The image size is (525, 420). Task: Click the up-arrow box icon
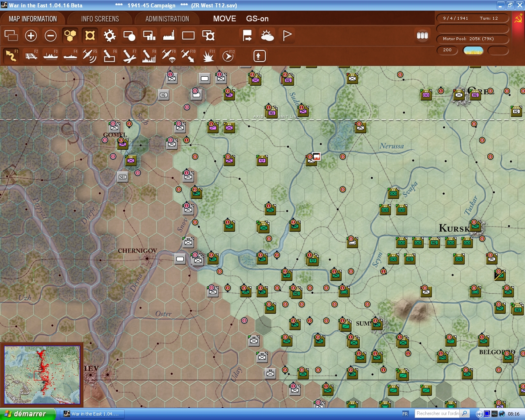pos(259,56)
